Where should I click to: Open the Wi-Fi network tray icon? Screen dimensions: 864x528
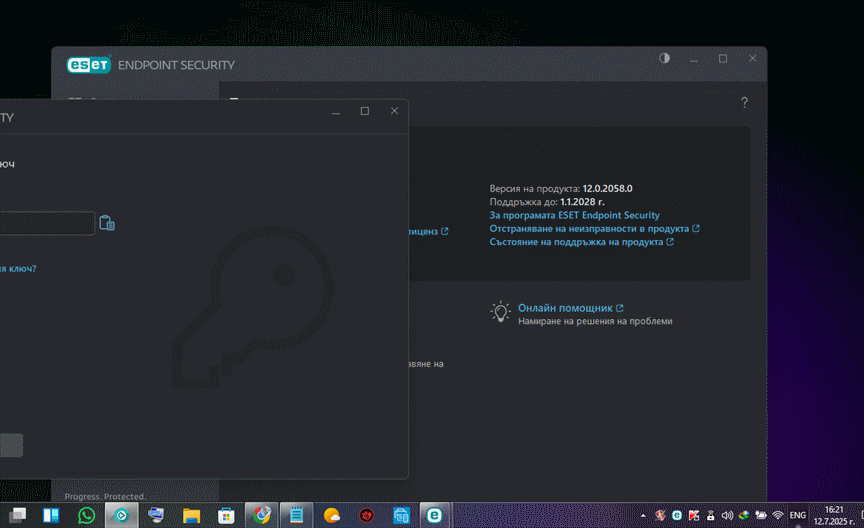[x=777, y=515]
